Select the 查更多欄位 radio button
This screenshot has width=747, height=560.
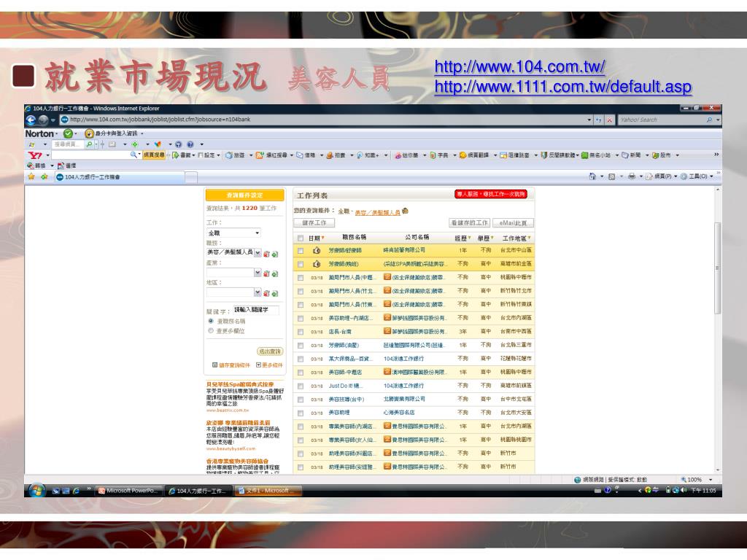pyautogui.click(x=211, y=330)
